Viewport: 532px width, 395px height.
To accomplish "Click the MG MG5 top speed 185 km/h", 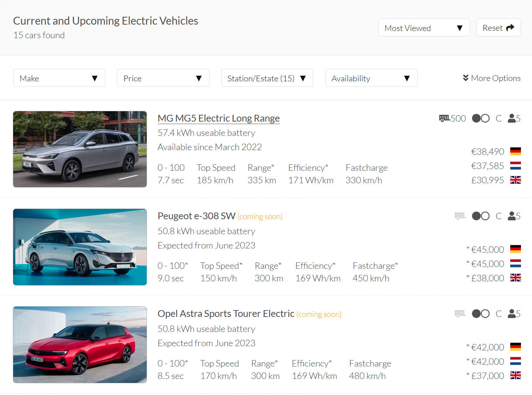I will (x=215, y=180).
